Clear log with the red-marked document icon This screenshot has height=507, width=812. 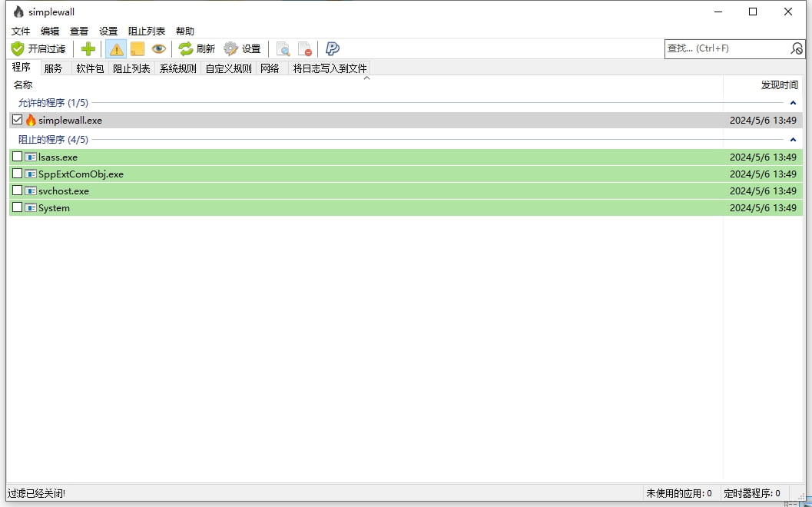pyautogui.click(x=304, y=49)
